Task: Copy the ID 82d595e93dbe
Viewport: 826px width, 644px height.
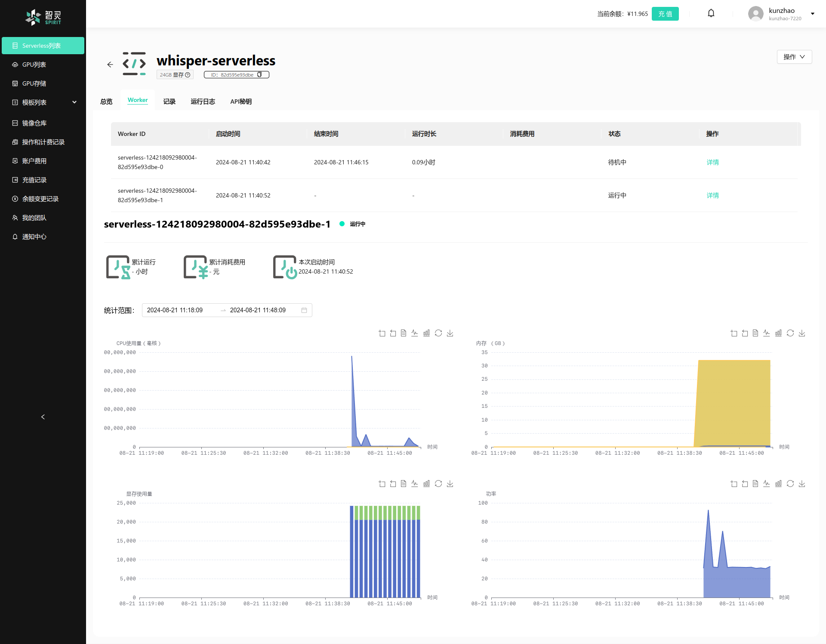Action: (259, 74)
